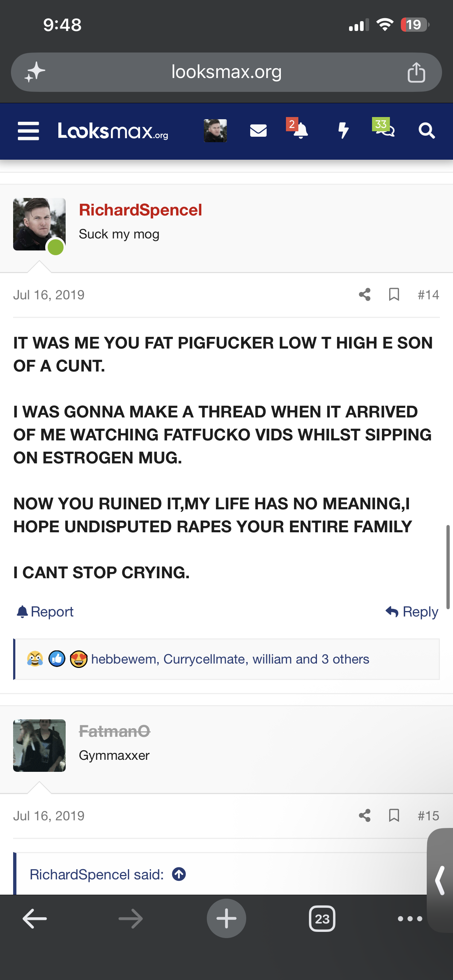The width and height of the screenshot is (453, 980).
Task: Open the browser three-dots menu
Action: click(410, 919)
